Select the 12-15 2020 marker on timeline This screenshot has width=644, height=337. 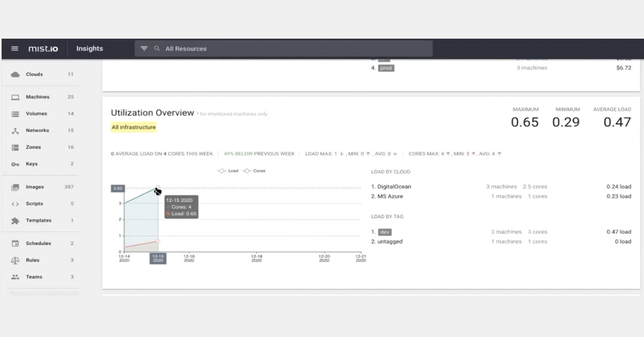click(x=158, y=259)
